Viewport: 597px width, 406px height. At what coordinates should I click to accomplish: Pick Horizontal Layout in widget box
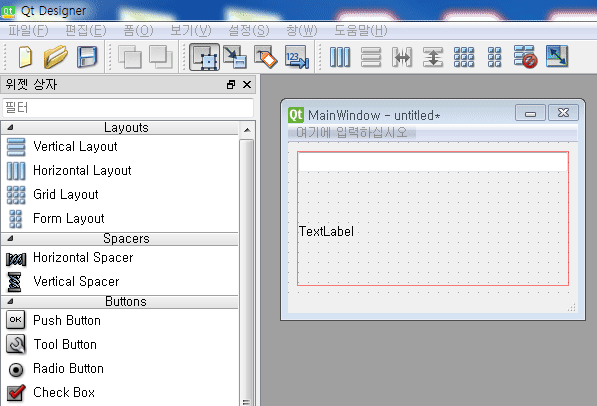pos(120,170)
